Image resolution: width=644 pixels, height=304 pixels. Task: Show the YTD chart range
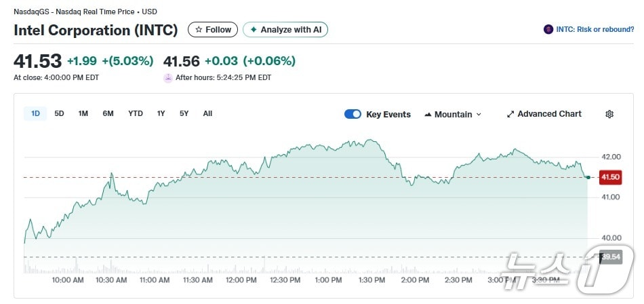click(x=136, y=113)
